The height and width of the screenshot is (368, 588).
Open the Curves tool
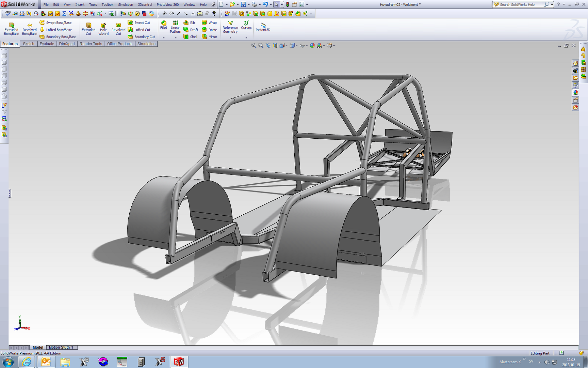246,25
